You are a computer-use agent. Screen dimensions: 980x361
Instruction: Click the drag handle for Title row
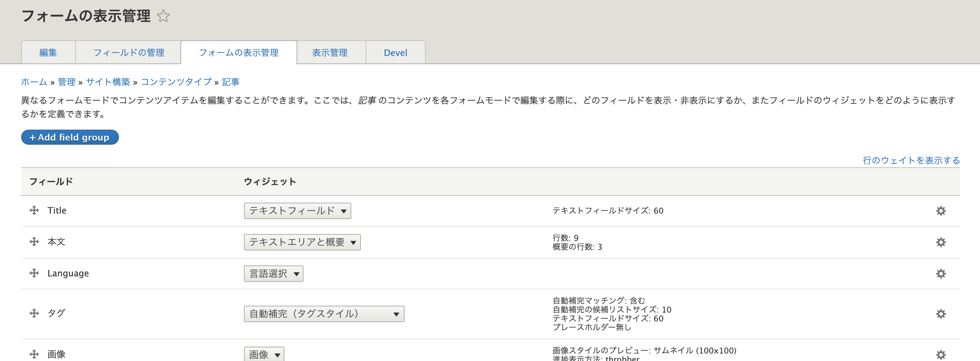(x=34, y=211)
